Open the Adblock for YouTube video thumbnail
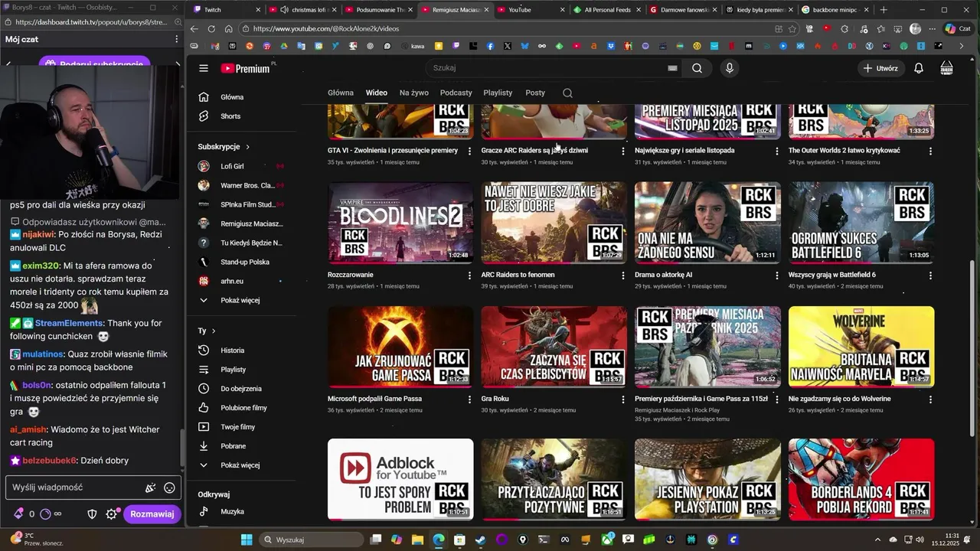This screenshot has height=551, width=980. coord(400,479)
